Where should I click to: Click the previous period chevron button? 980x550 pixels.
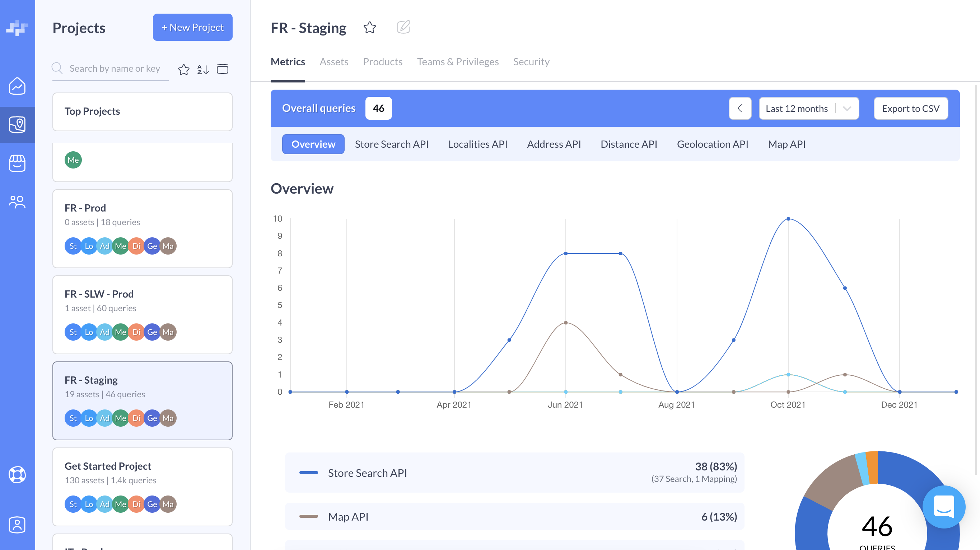[x=740, y=109]
